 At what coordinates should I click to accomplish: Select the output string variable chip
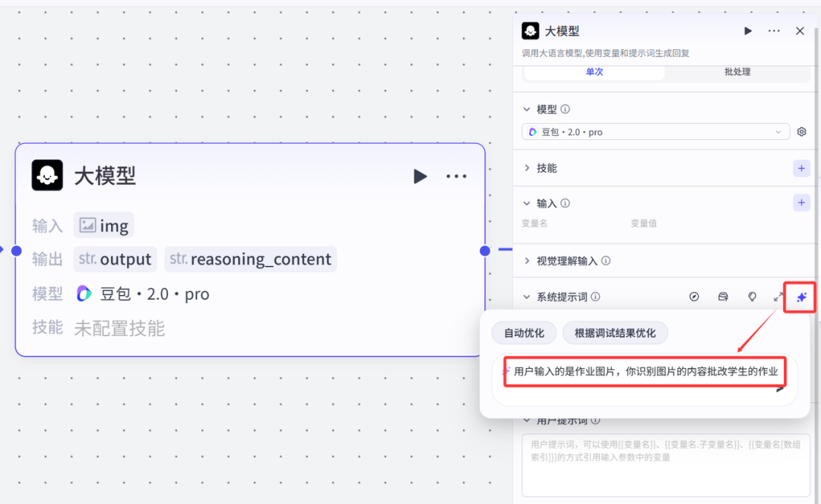pos(116,259)
